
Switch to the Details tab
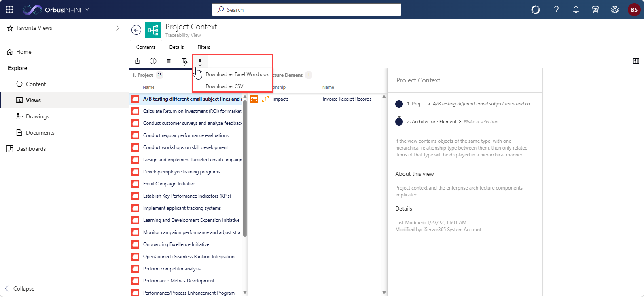click(x=176, y=47)
